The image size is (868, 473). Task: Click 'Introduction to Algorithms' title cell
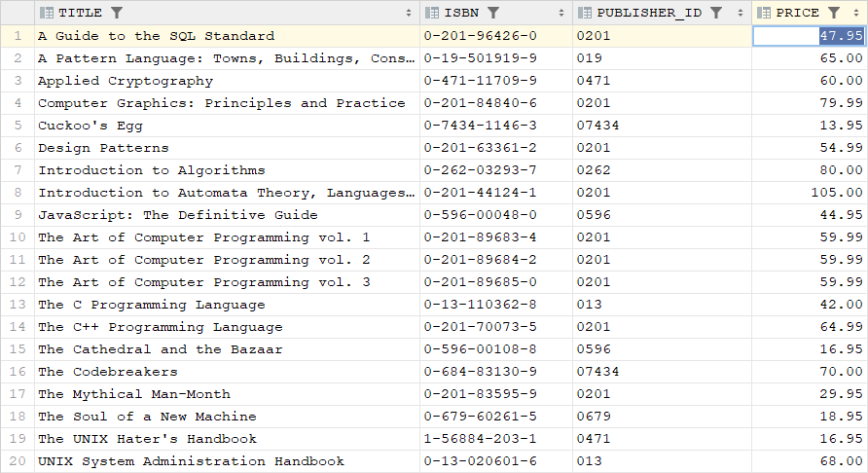227,170
